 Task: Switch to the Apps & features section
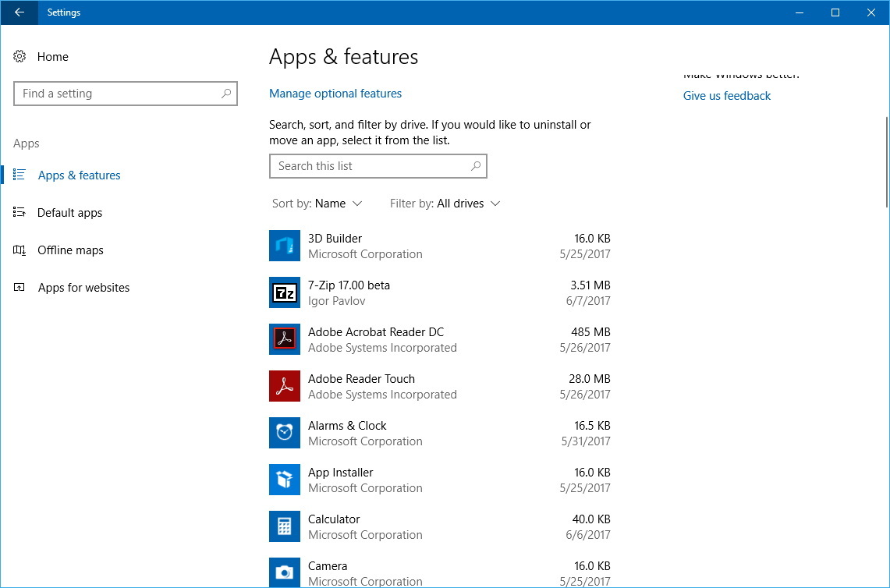[79, 175]
